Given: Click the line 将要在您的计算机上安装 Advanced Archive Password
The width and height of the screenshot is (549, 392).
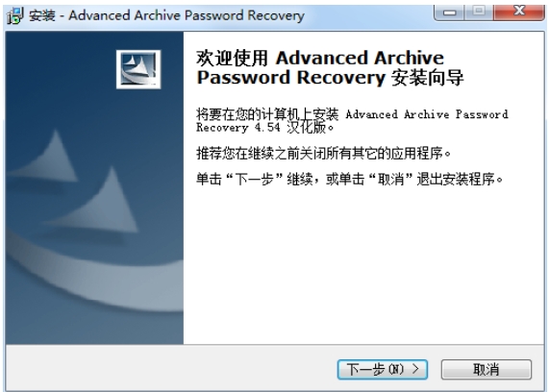Looking at the screenshot, I should point(352,114).
